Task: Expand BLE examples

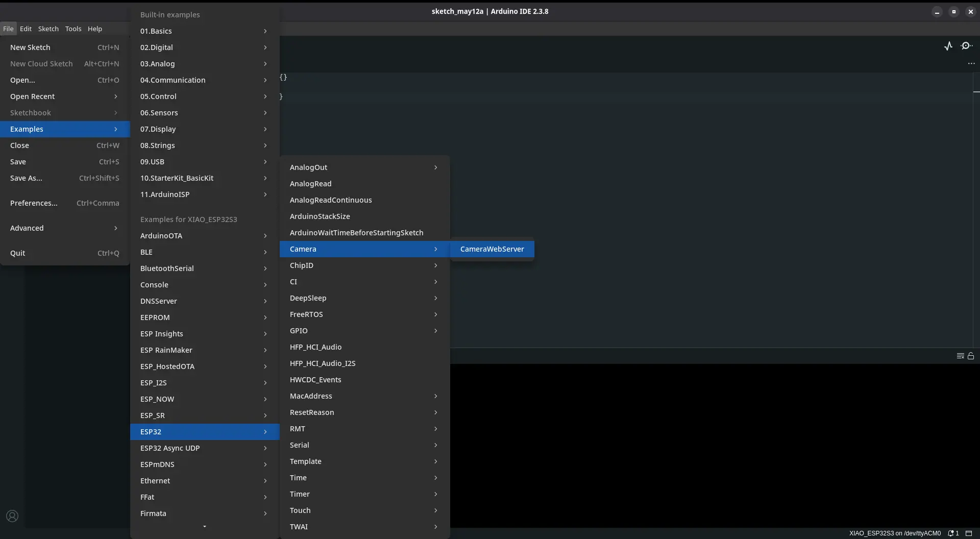Action: click(205, 252)
